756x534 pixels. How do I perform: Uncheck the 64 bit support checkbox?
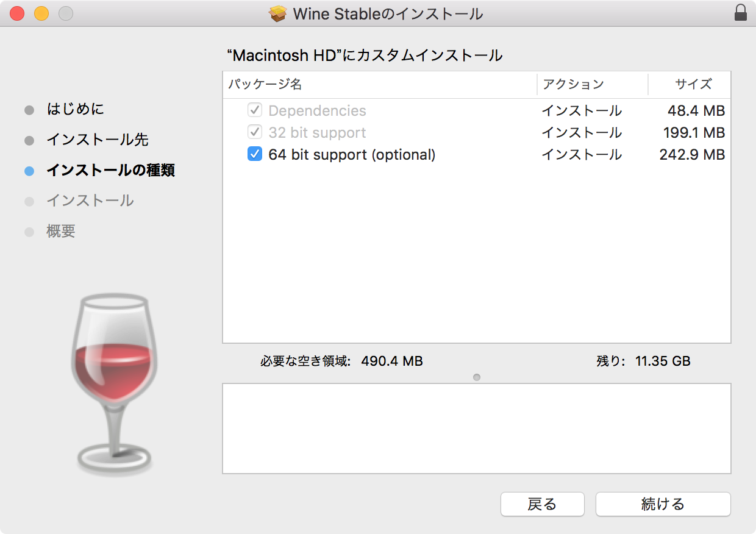coord(254,154)
